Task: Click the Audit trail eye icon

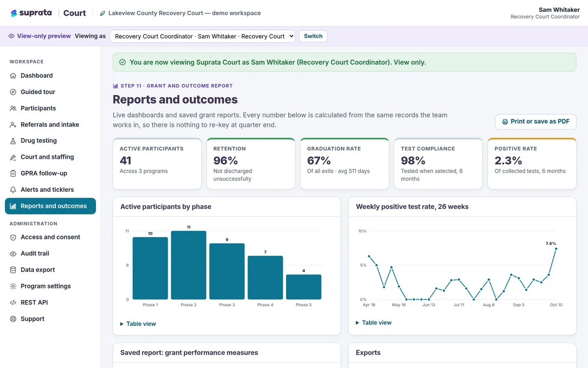Action: point(13,254)
